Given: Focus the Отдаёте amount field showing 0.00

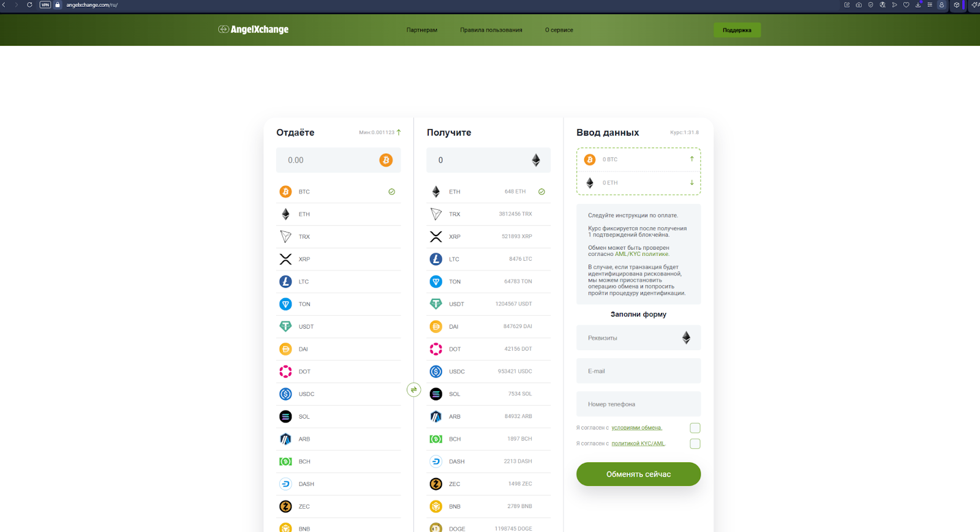Looking at the screenshot, I should [x=338, y=160].
